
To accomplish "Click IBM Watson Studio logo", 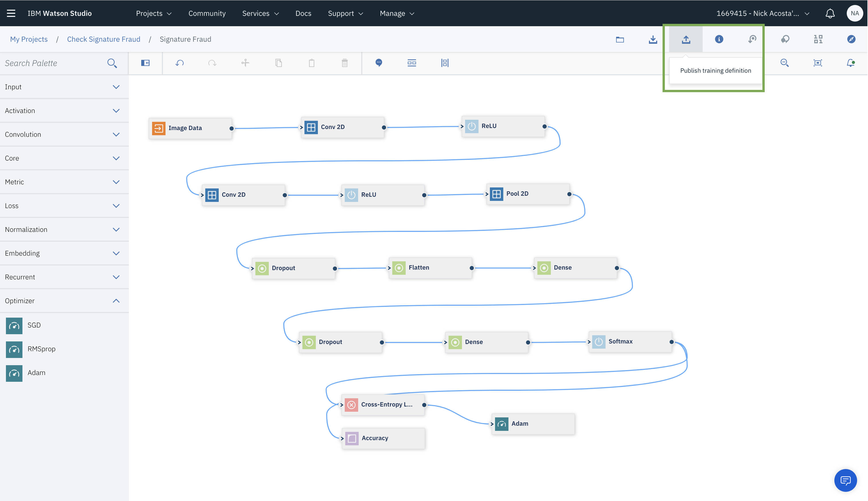I will click(59, 13).
